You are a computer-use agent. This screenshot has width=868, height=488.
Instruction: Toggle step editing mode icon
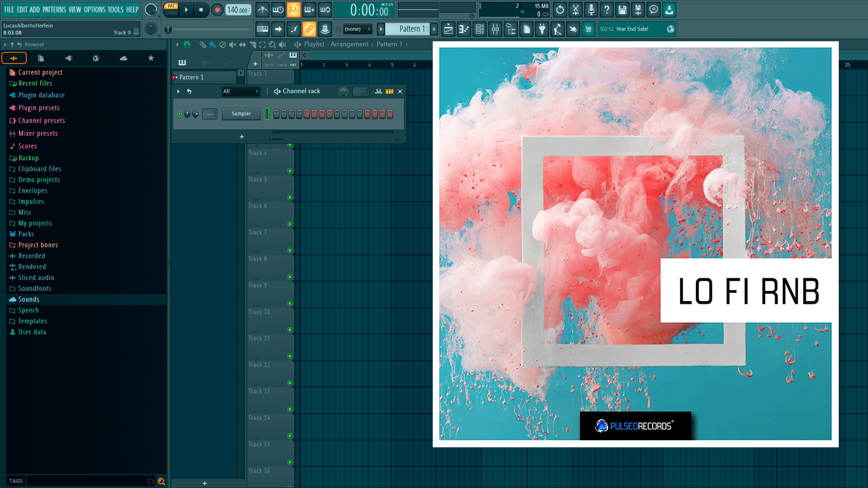pos(294,29)
